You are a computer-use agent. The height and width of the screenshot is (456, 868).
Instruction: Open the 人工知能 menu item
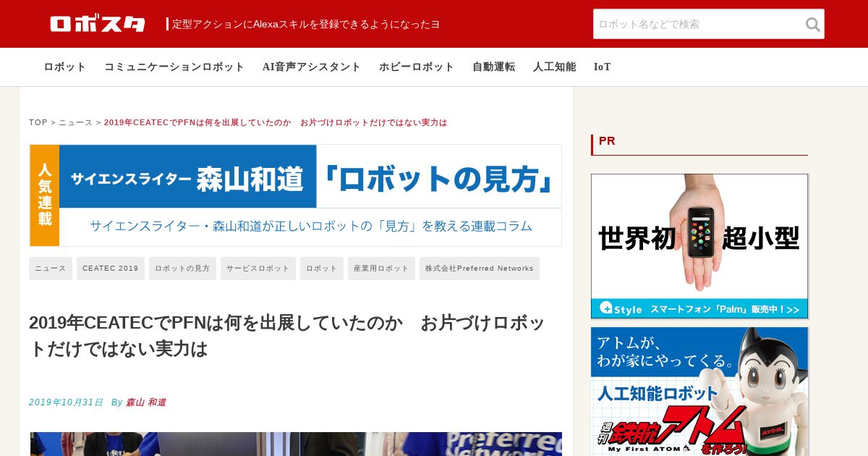point(555,67)
